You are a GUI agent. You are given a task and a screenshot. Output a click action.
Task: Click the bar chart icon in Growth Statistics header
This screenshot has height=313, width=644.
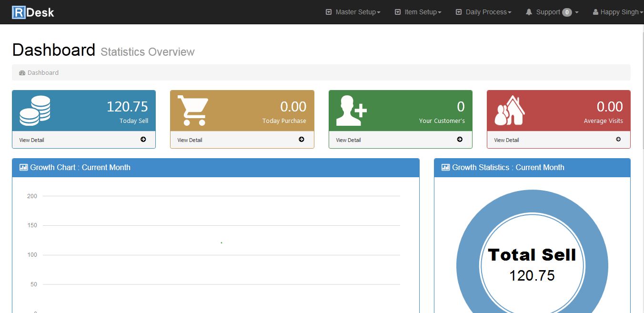(x=446, y=167)
